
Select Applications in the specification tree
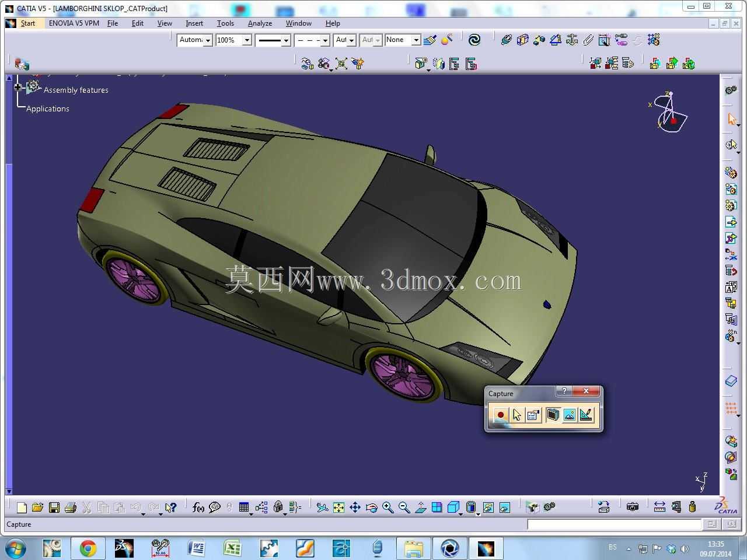pos(48,108)
